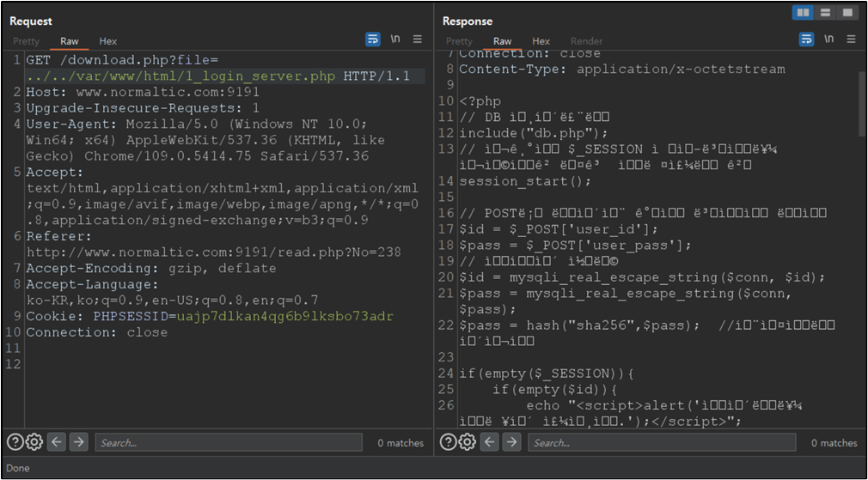
Task: Click the if(empty($_SESSION)){ line
Action: click(547, 374)
